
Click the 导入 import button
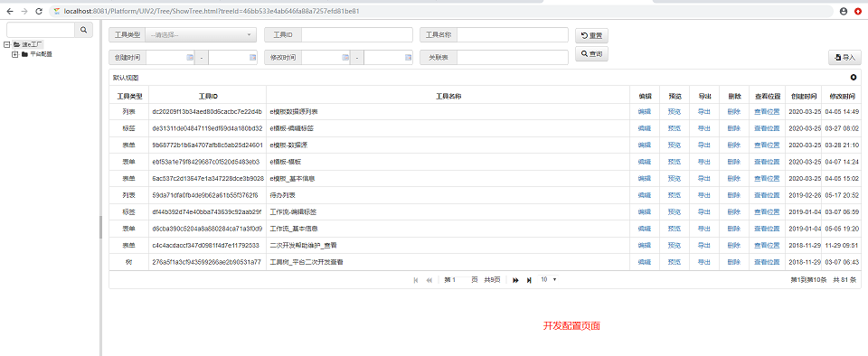[x=844, y=58]
